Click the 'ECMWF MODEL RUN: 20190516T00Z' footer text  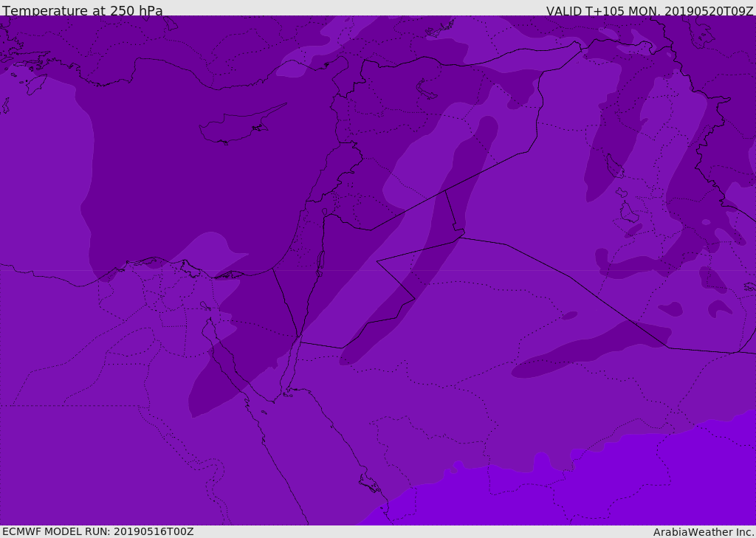pos(98,531)
